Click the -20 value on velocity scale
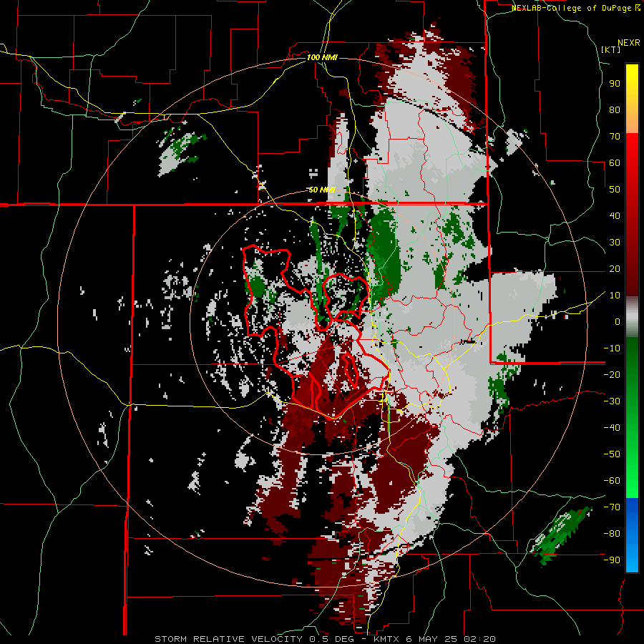 pos(612,374)
